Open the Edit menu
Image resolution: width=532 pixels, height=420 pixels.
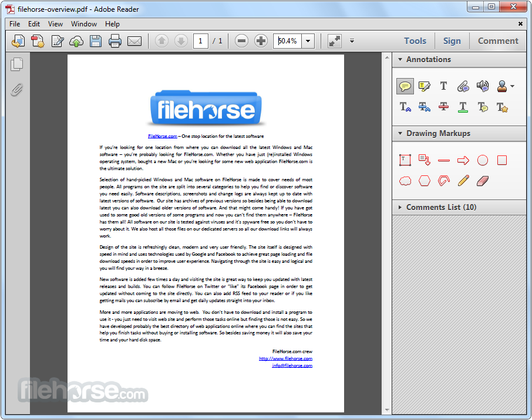(34, 24)
